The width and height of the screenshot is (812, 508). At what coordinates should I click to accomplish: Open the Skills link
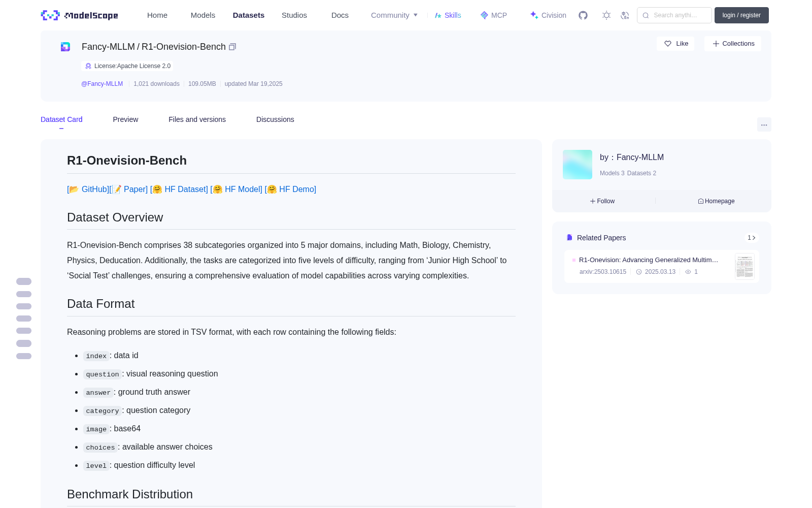pyautogui.click(x=448, y=15)
